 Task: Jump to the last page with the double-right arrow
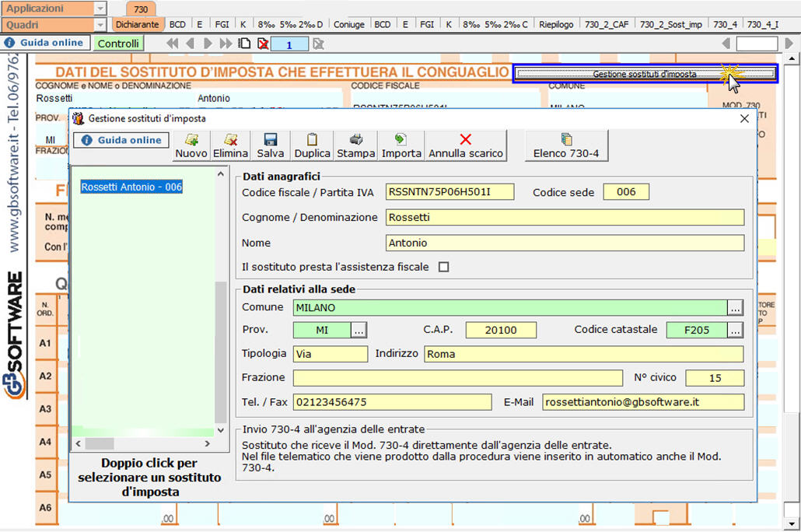226,44
